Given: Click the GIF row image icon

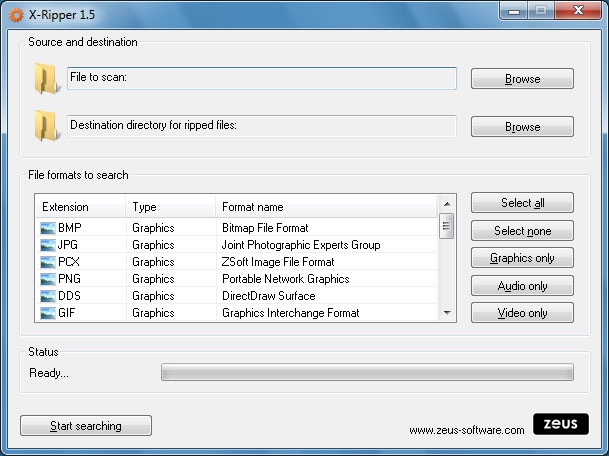Looking at the screenshot, I should pos(48,313).
